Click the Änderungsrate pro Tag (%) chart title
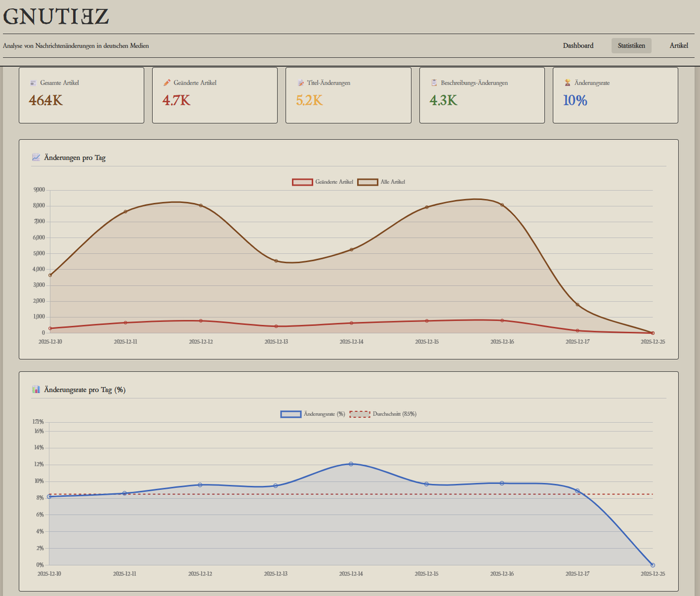This screenshot has width=700, height=596. (x=85, y=390)
